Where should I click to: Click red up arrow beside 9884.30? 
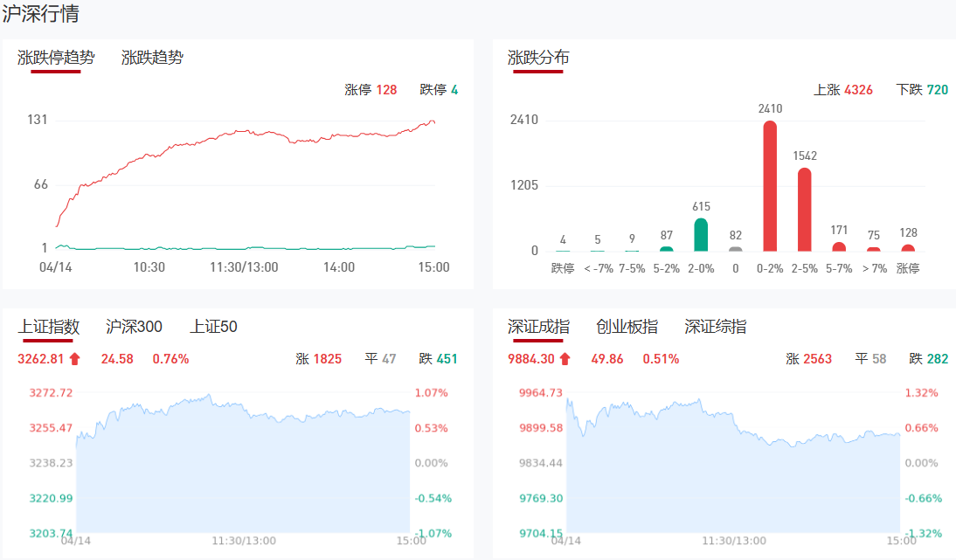pyautogui.click(x=565, y=358)
